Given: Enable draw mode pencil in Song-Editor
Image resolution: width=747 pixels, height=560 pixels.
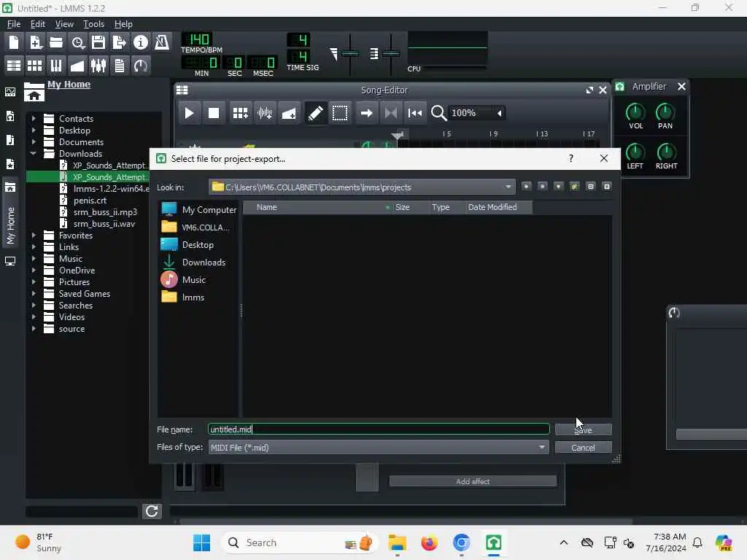Looking at the screenshot, I should pos(315,113).
